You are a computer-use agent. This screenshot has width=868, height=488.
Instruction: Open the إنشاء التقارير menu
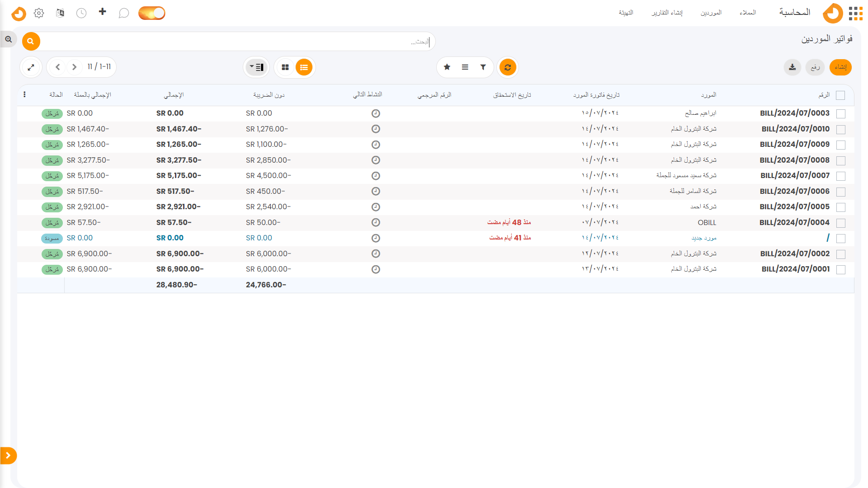[667, 13]
